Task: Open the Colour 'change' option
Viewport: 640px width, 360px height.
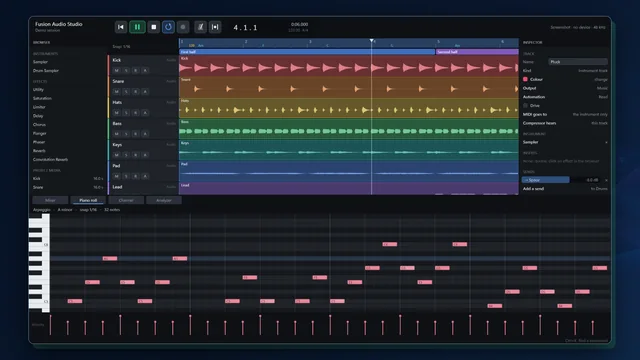Action: click(x=601, y=79)
